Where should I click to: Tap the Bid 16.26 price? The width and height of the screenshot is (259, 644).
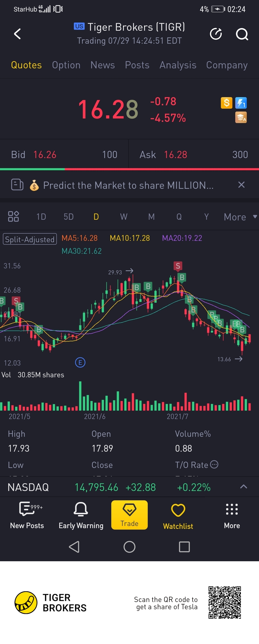pos(45,154)
